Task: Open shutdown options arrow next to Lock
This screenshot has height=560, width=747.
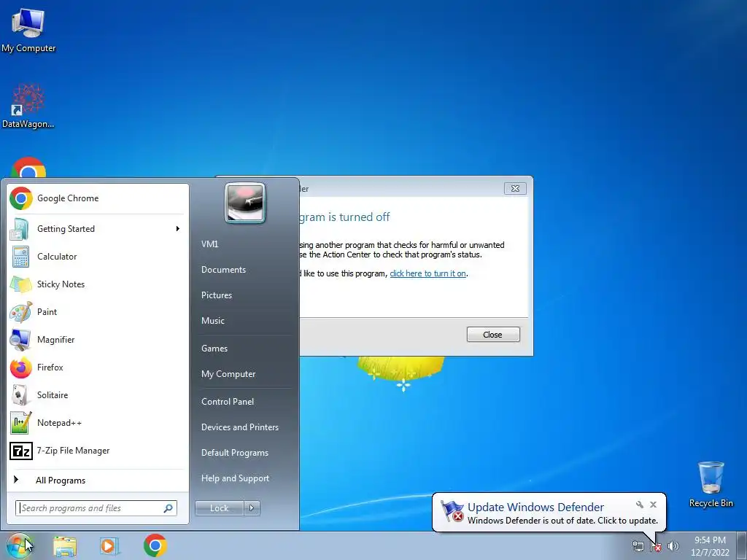Action: click(x=252, y=508)
